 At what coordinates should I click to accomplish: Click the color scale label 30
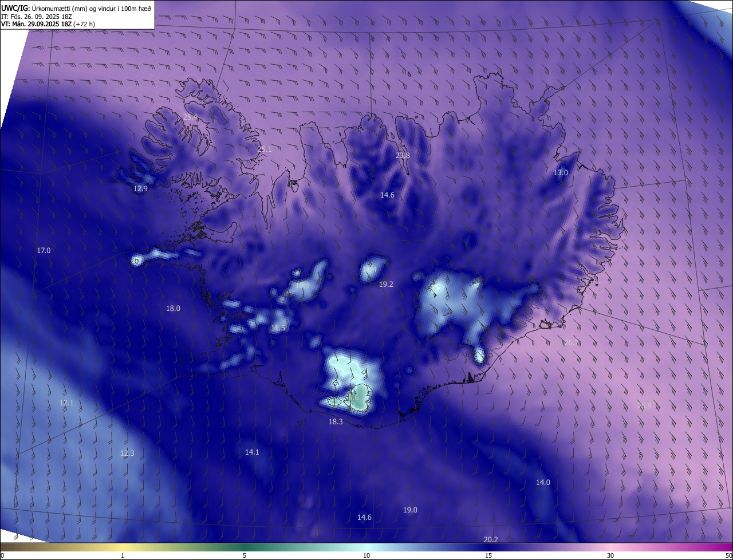point(610,556)
